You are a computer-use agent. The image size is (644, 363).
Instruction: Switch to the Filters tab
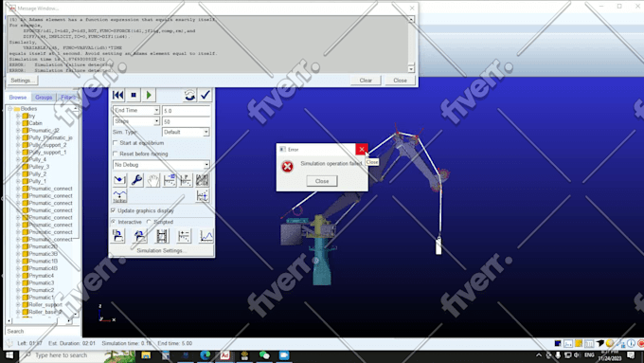point(68,98)
